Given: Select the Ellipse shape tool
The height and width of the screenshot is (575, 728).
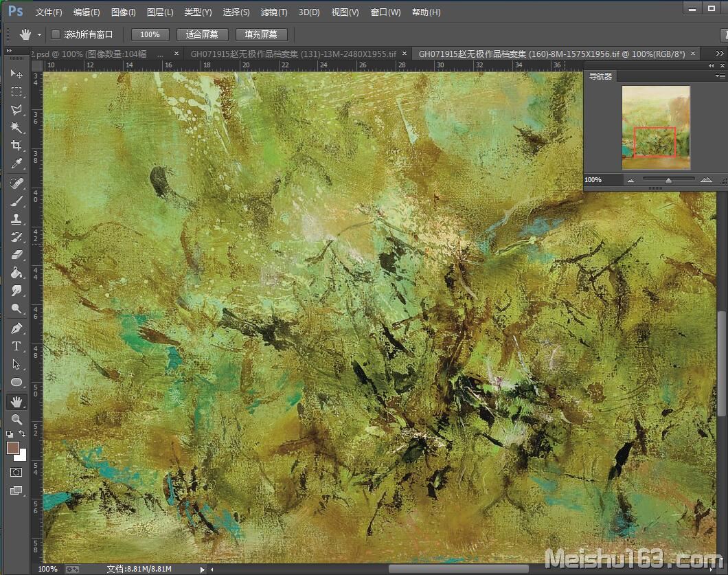Looking at the screenshot, I should pos(16,382).
